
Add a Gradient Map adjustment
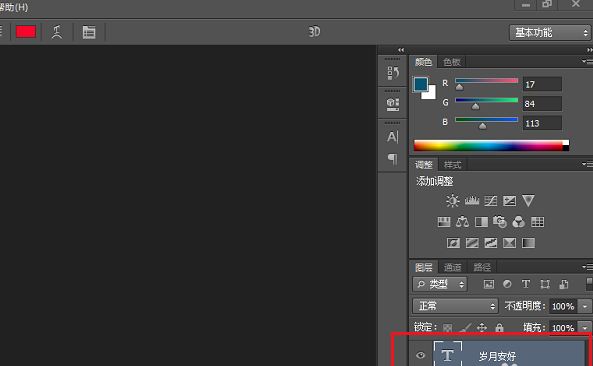[528, 243]
